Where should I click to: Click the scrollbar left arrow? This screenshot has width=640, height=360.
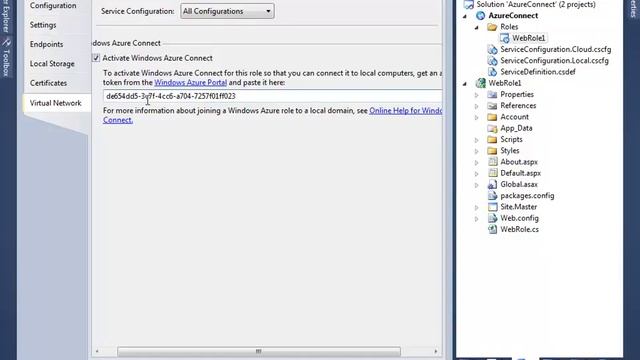[97, 351]
